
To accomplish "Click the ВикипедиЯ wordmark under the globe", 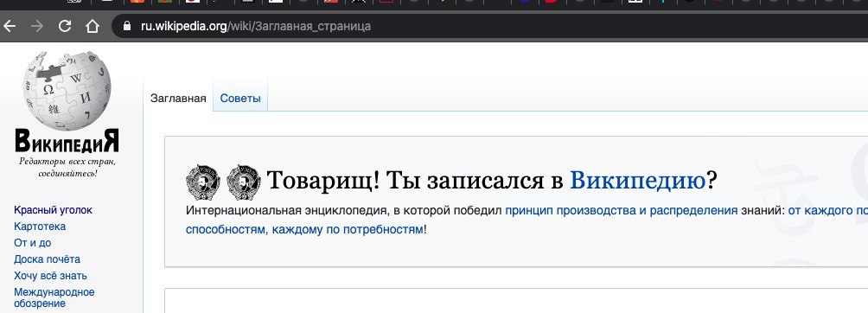I will (x=67, y=141).
